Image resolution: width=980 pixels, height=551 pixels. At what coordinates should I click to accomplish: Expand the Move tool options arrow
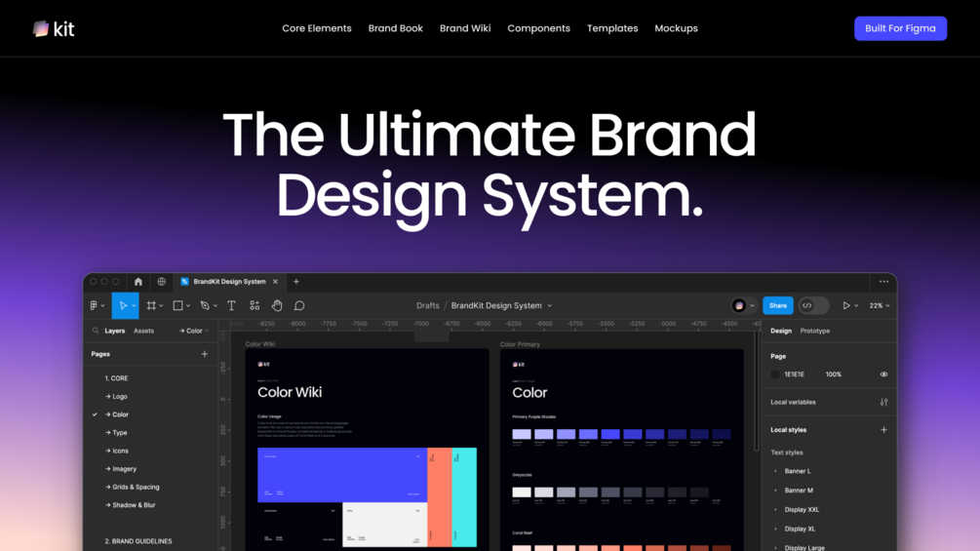pos(134,306)
